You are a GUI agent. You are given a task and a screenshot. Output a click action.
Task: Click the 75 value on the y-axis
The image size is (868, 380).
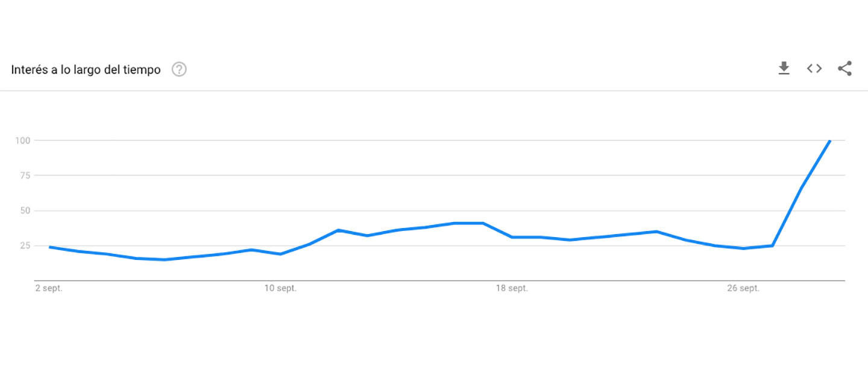[26, 176]
